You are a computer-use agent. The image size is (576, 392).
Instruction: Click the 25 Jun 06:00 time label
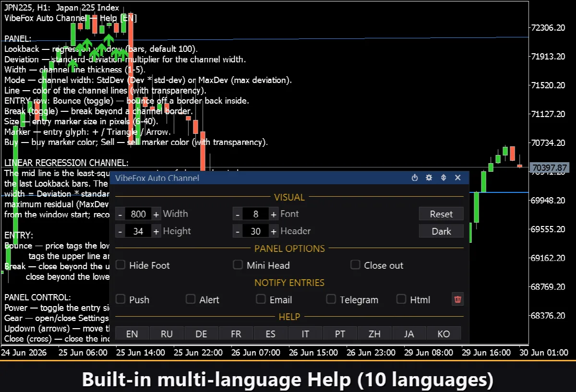coord(83,353)
